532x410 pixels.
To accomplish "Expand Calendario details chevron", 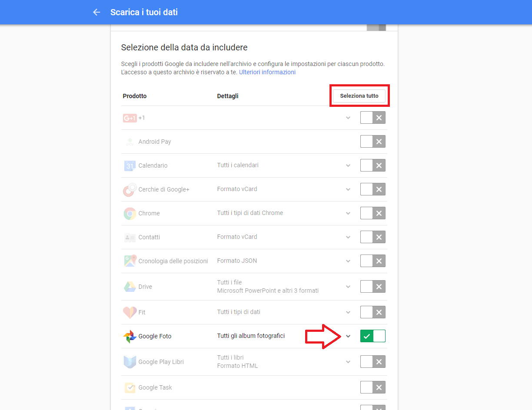I will click(x=348, y=165).
